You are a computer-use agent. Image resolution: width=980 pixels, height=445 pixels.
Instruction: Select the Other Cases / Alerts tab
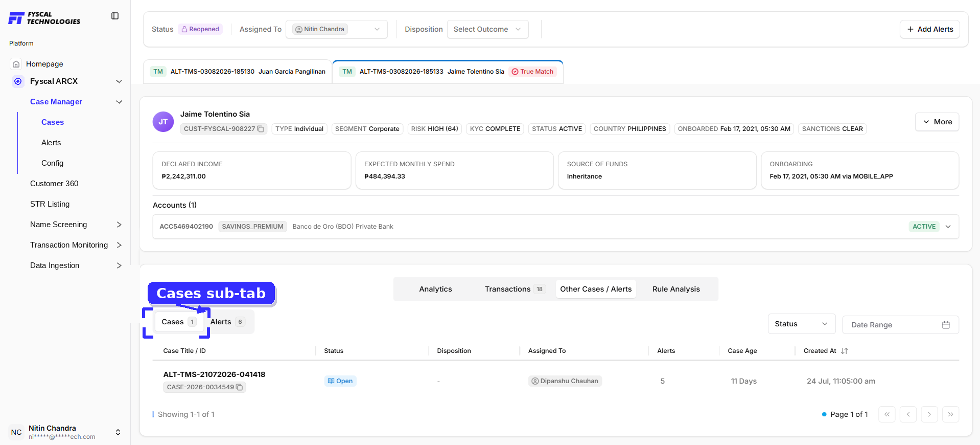click(x=596, y=289)
